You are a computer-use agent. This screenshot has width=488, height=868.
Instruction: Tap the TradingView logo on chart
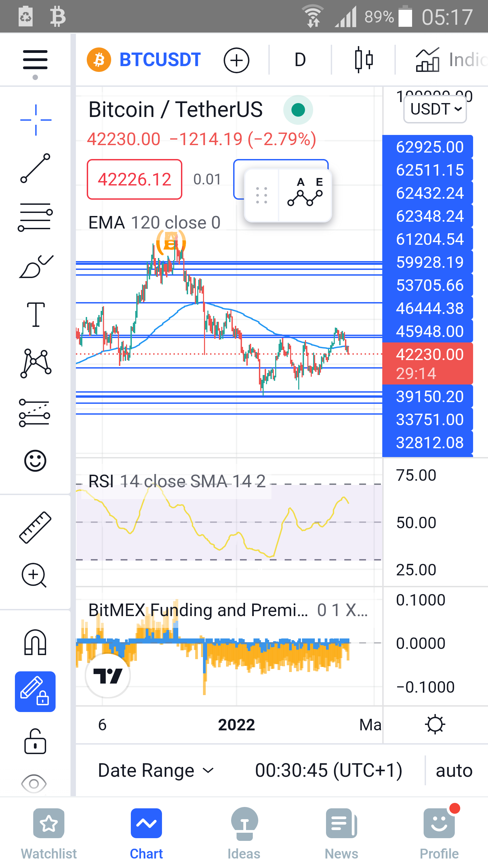(108, 676)
